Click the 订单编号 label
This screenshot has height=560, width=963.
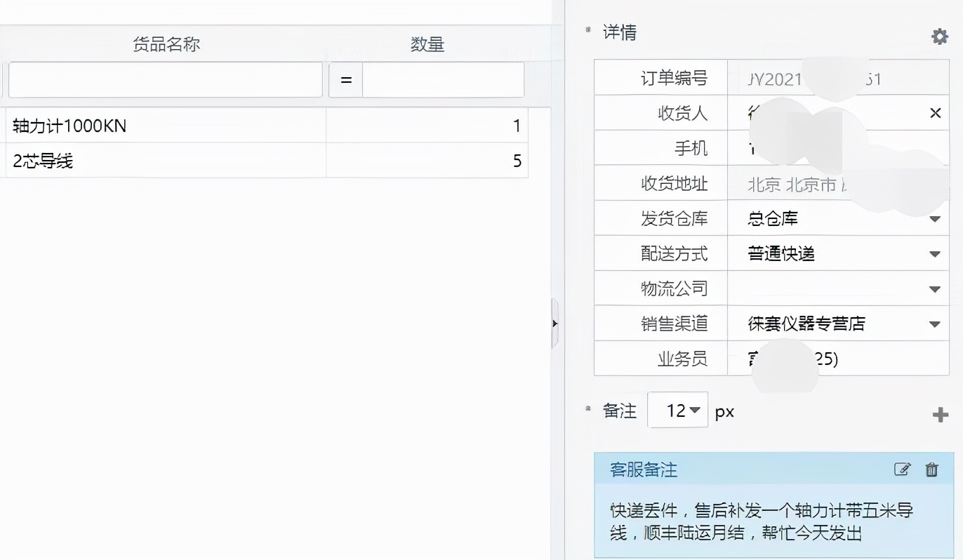point(674,78)
